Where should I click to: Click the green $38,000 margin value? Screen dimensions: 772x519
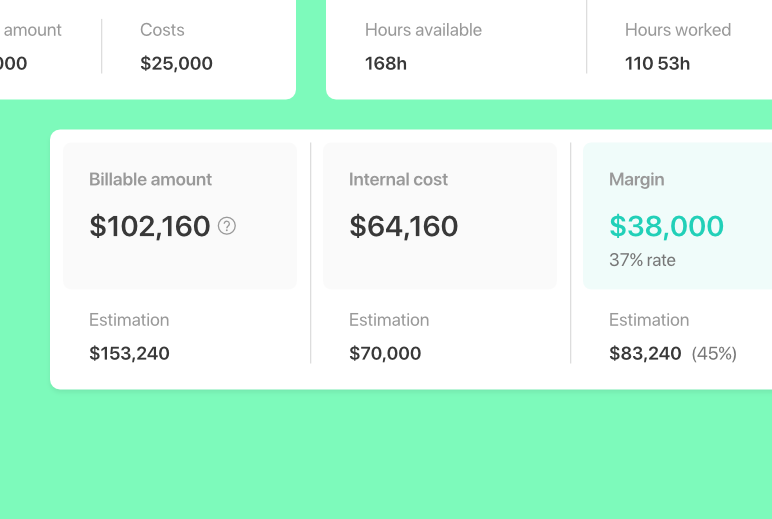(666, 226)
